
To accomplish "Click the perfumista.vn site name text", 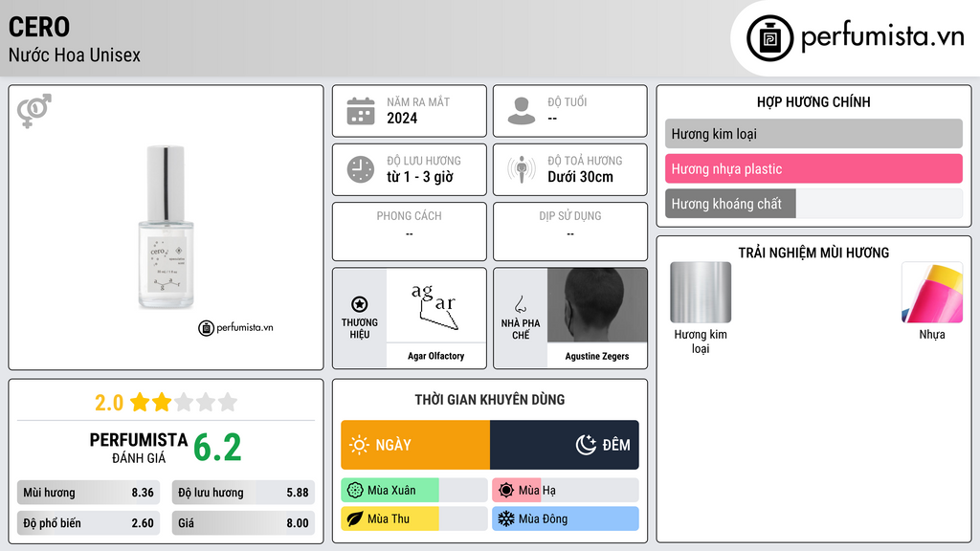I will (882, 36).
